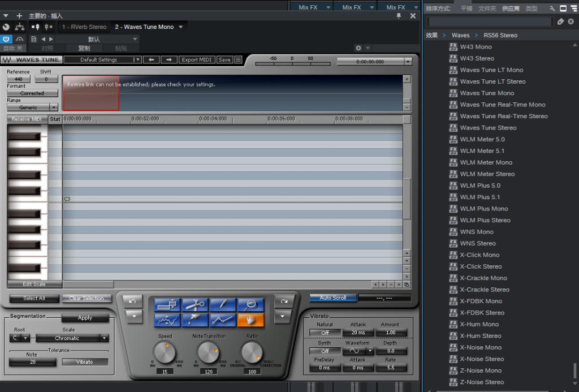Click the browser wrench options icon
The image size is (579, 392).
pos(552,8)
